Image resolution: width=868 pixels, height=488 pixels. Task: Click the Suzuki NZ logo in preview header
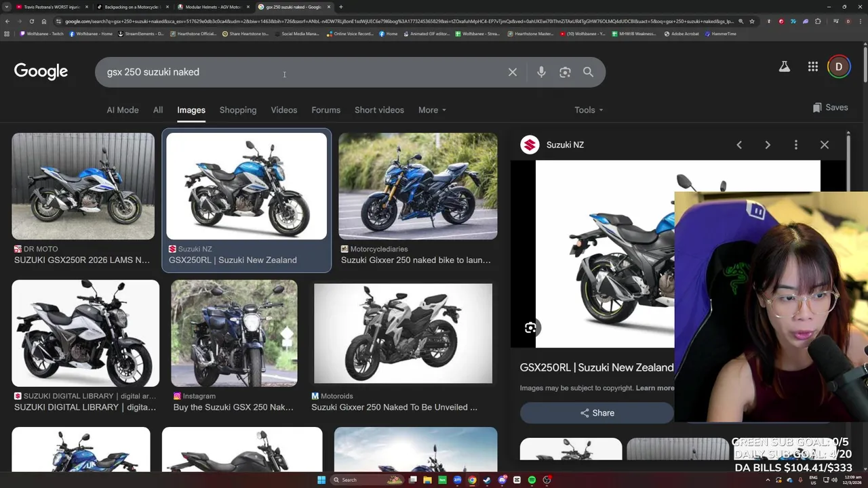(530, 144)
